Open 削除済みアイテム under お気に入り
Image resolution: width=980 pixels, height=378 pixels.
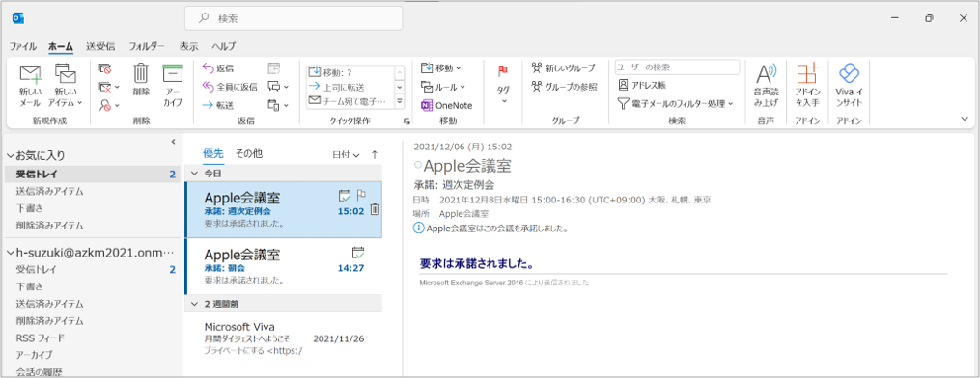click(x=92, y=225)
